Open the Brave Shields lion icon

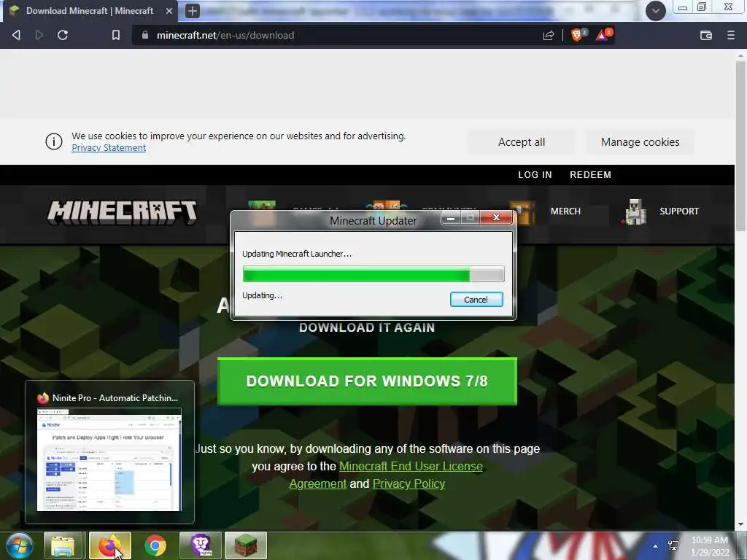pyautogui.click(x=578, y=35)
